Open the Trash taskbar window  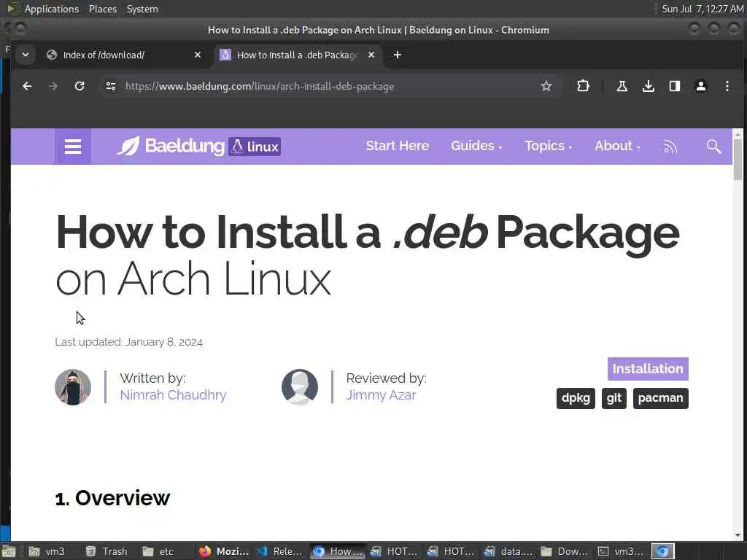107,551
